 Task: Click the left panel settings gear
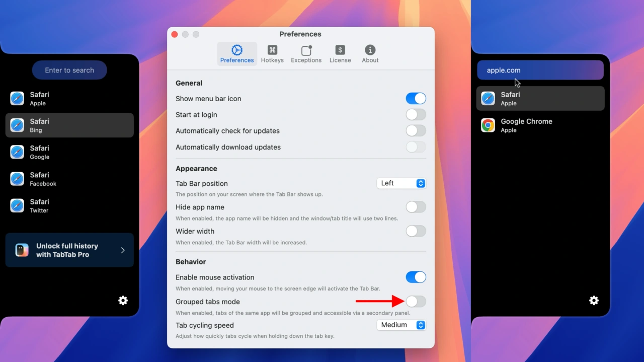tap(123, 301)
